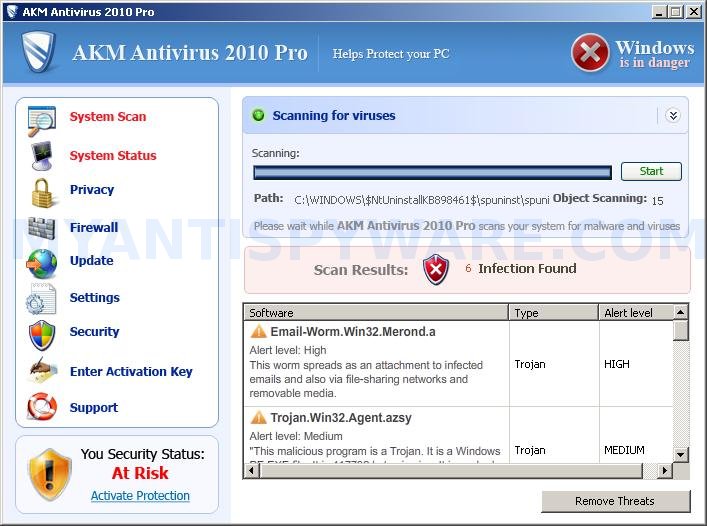Go to the Privacy section
This screenshot has width=707, height=526.
tap(92, 190)
